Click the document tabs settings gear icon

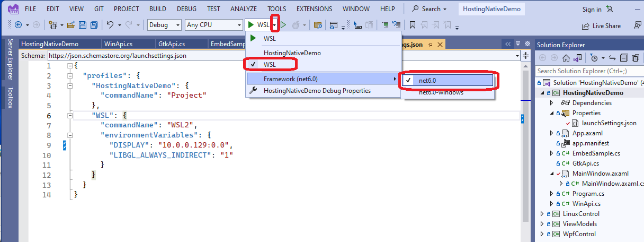tap(527, 44)
